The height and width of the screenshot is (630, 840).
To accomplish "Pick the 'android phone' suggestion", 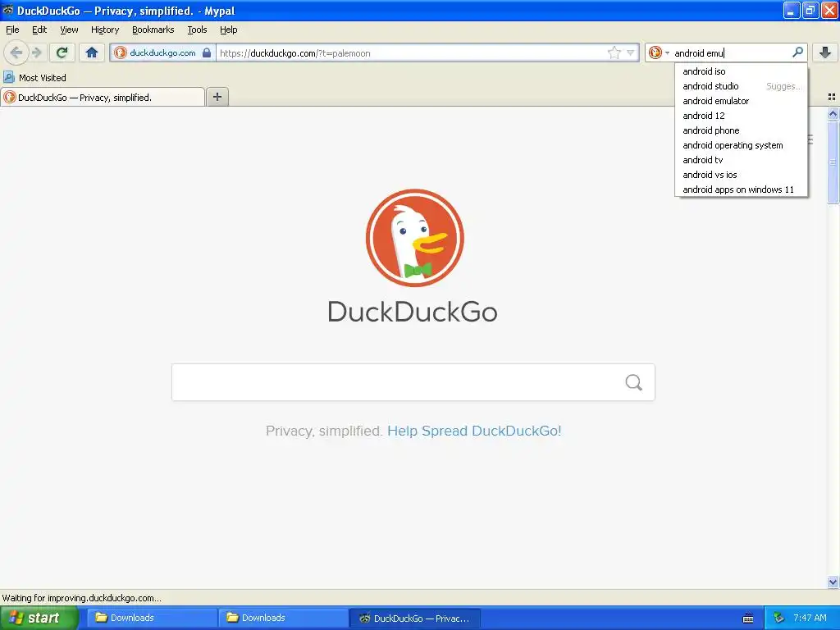I will pos(741,130).
